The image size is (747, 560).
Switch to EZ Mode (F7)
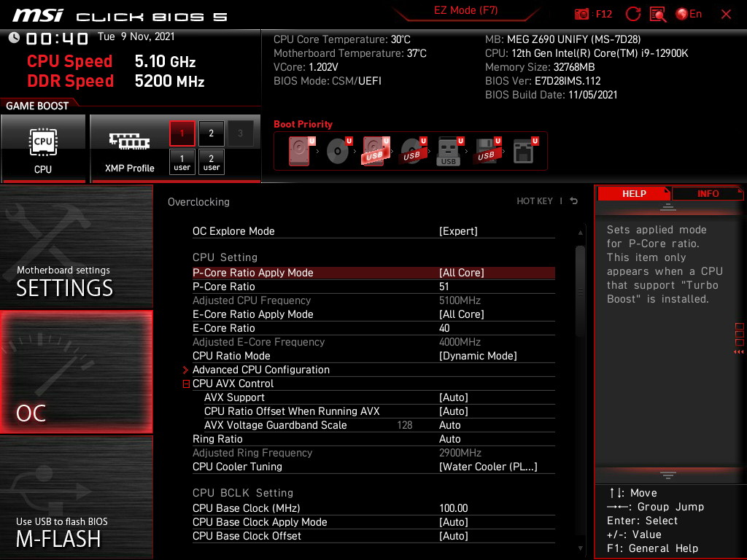[465, 10]
